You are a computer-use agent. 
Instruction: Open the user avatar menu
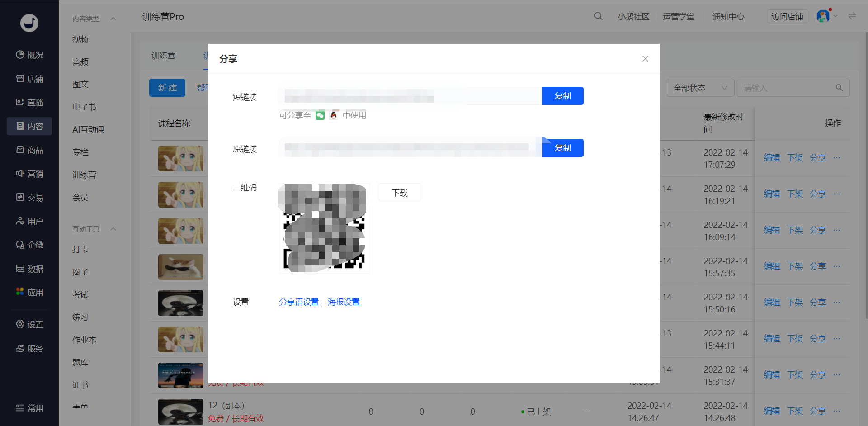[823, 16]
